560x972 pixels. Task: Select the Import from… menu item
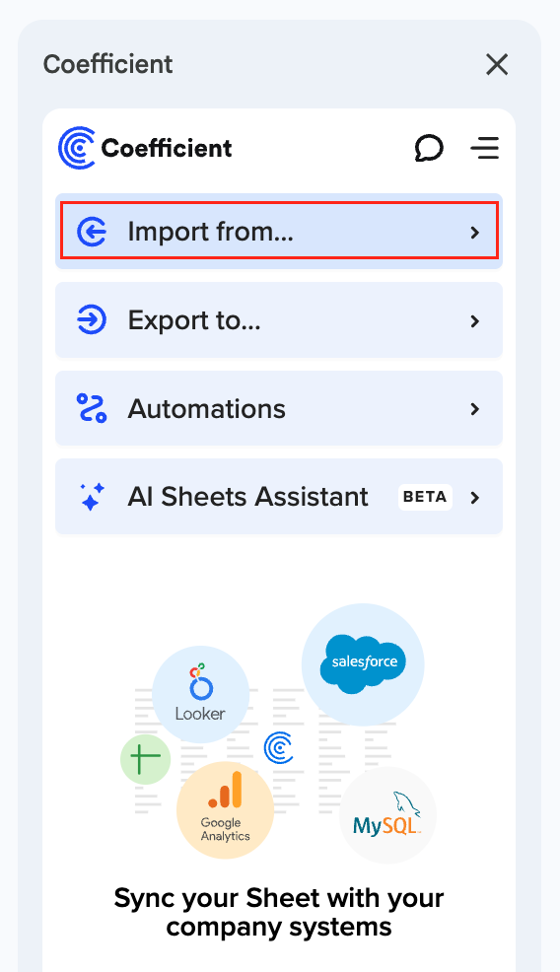279,232
